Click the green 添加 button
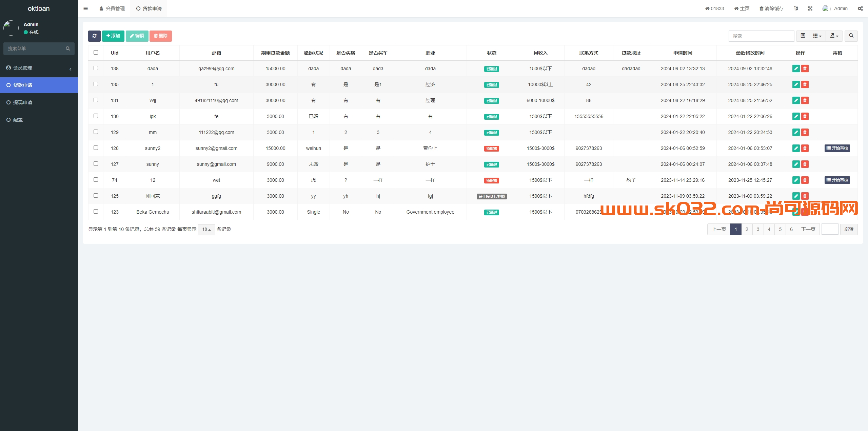 pos(113,36)
